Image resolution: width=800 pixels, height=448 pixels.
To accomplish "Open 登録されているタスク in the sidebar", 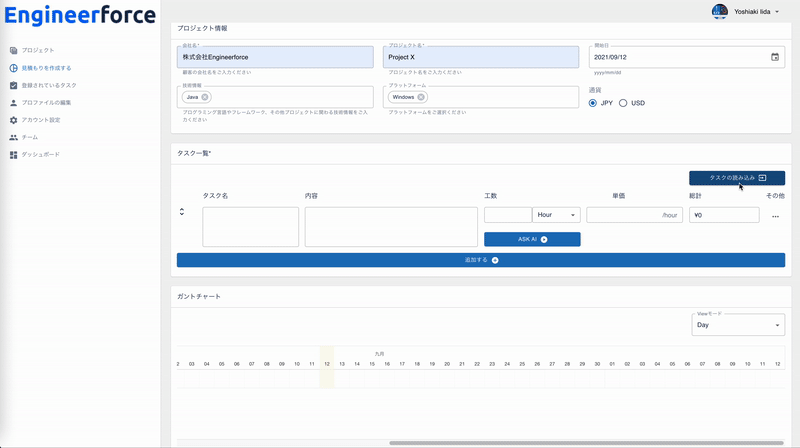I will pyautogui.click(x=49, y=85).
